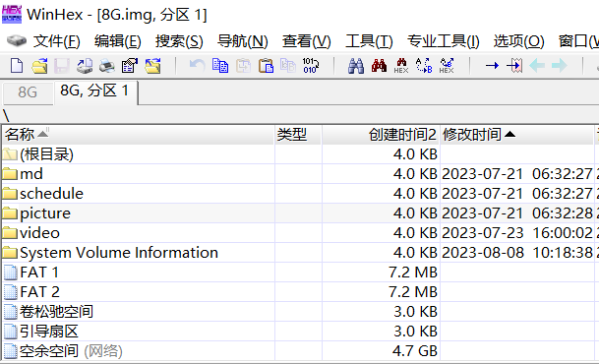Sort by the 修改时间 column header
Screen dimensions: 599x364
pyautogui.click(x=517, y=135)
